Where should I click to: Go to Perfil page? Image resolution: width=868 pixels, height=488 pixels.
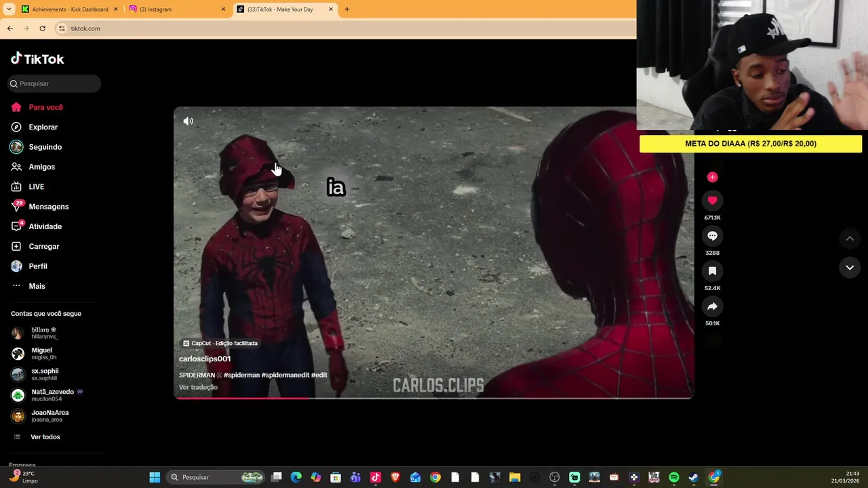pyautogui.click(x=29, y=266)
